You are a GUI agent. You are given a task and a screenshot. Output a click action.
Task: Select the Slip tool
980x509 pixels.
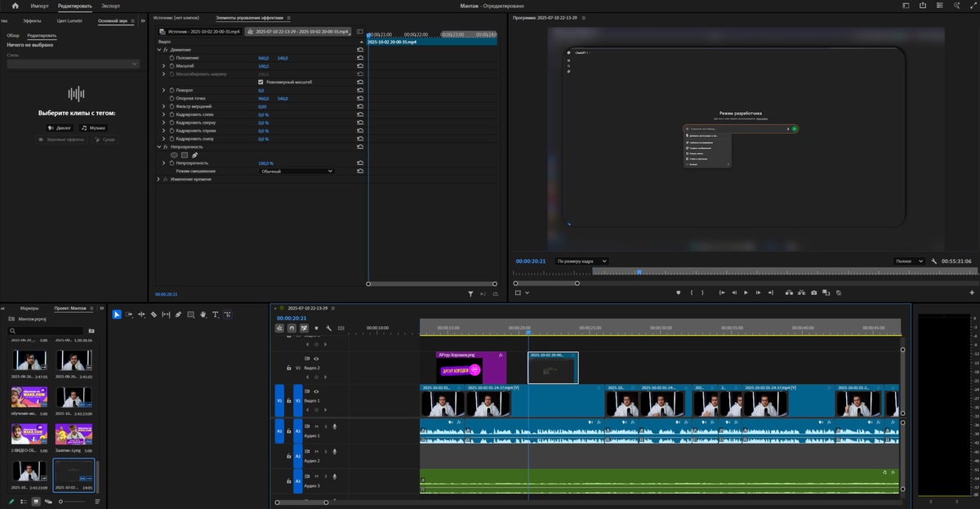(166, 314)
